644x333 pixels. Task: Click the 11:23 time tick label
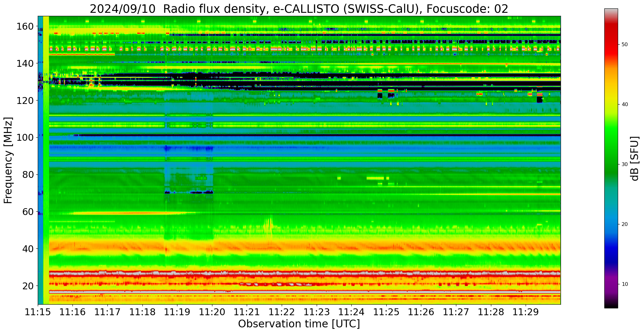coord(317,312)
